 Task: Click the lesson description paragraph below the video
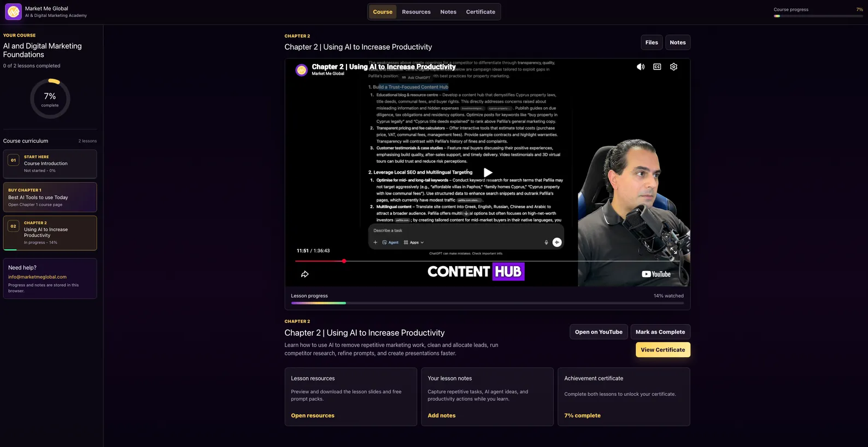[x=391, y=349]
